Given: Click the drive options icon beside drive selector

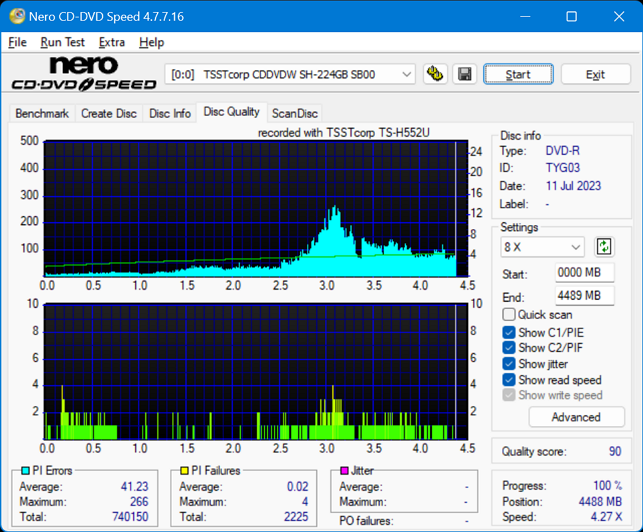Looking at the screenshot, I should pyautogui.click(x=435, y=74).
